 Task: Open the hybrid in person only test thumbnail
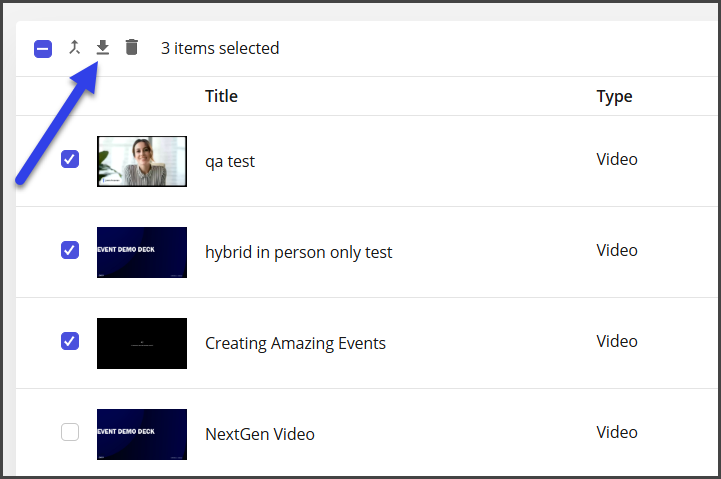(x=142, y=252)
